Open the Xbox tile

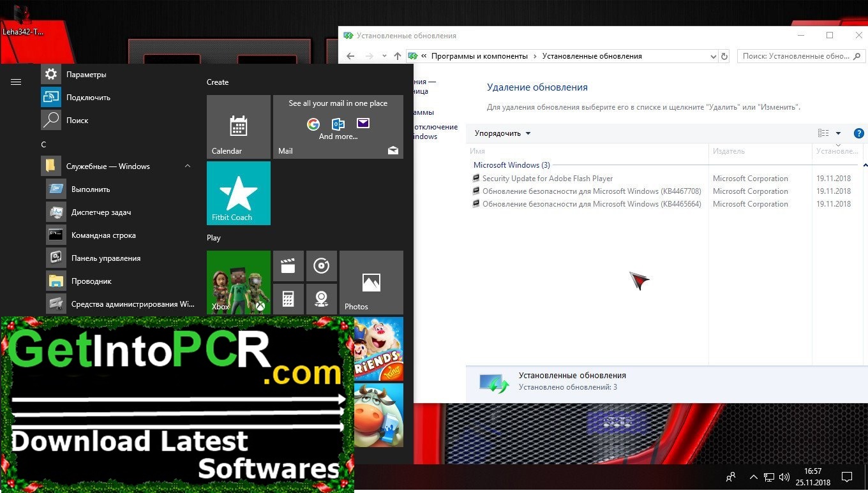point(239,282)
